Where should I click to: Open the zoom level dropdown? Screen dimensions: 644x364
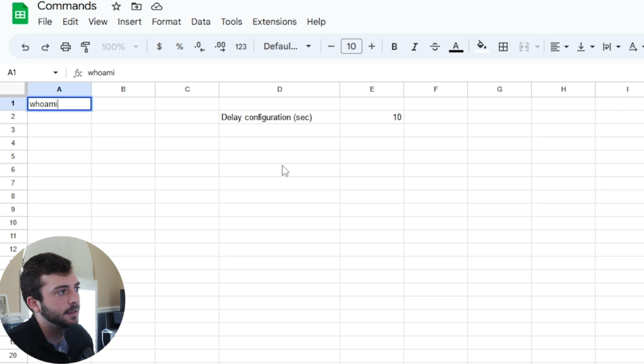click(x=120, y=47)
